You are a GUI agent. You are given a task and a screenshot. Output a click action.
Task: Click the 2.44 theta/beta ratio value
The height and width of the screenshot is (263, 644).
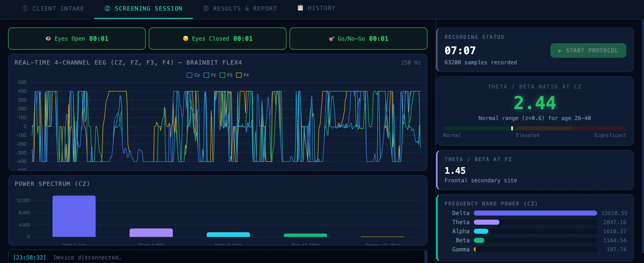534,103
